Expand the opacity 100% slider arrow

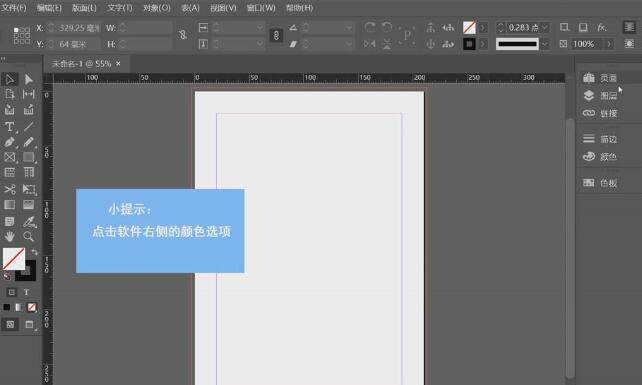point(610,44)
